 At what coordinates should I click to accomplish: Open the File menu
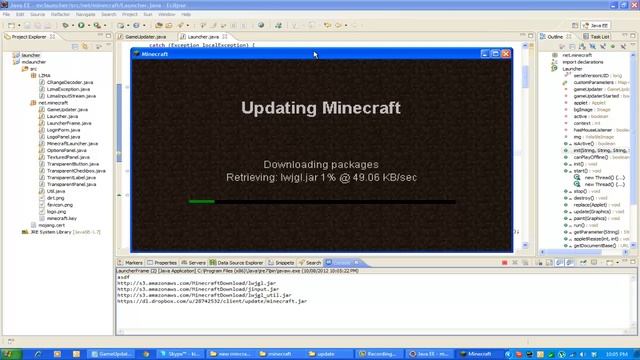[x=6, y=14]
